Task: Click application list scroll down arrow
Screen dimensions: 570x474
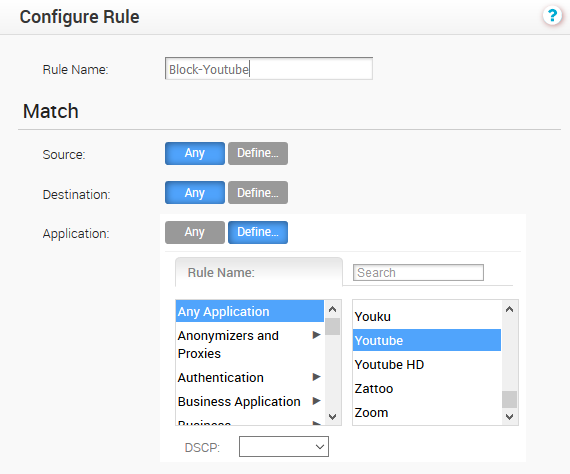Action: pos(509,417)
